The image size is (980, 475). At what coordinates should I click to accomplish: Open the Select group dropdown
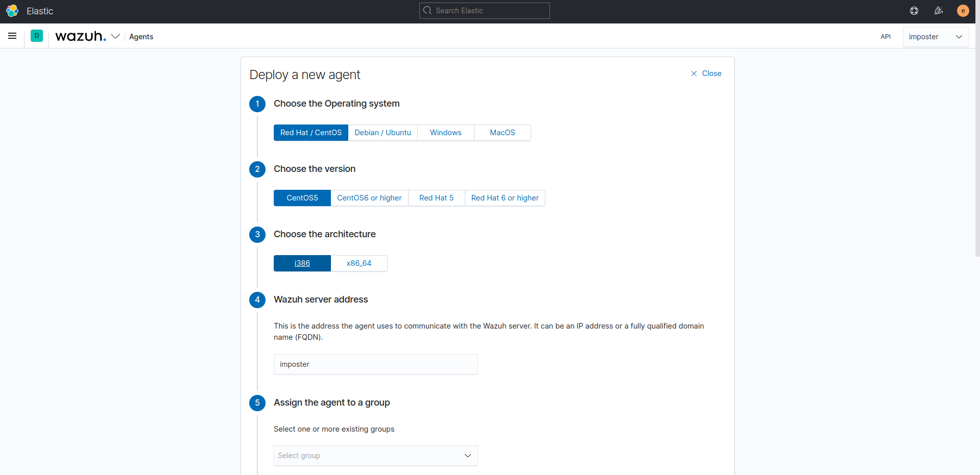(375, 455)
